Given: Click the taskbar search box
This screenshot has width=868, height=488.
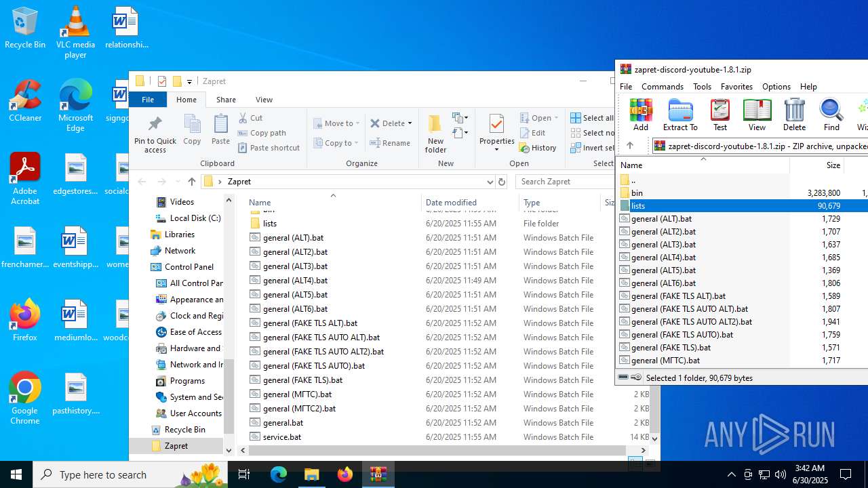Looking at the screenshot, I should pos(130,474).
